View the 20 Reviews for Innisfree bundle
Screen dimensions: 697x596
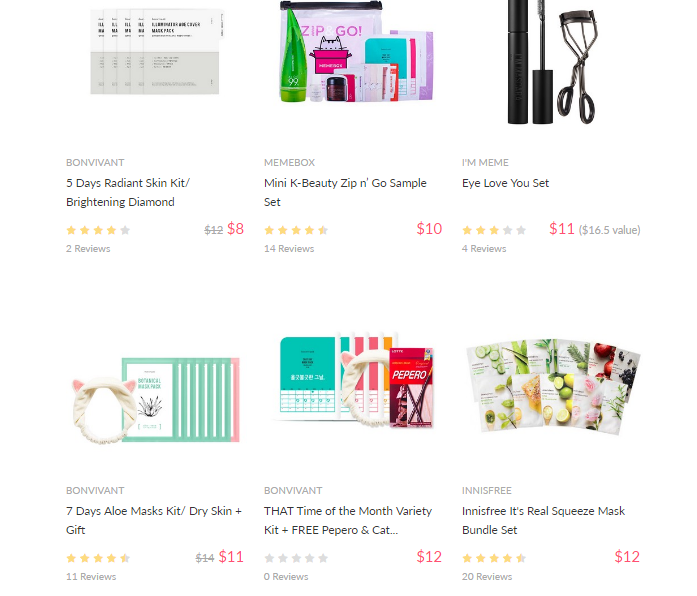click(487, 576)
